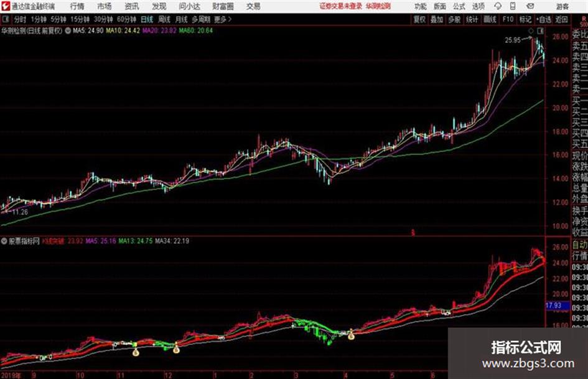Image resolution: width=588 pixels, height=379 pixels.
Task: Open the 选项 menu
Action: pyautogui.click(x=478, y=6)
